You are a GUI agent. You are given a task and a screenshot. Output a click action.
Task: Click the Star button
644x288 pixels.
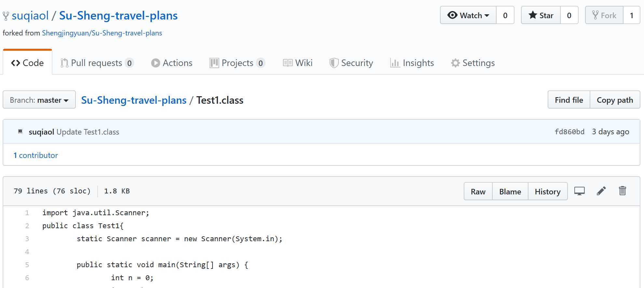point(541,15)
